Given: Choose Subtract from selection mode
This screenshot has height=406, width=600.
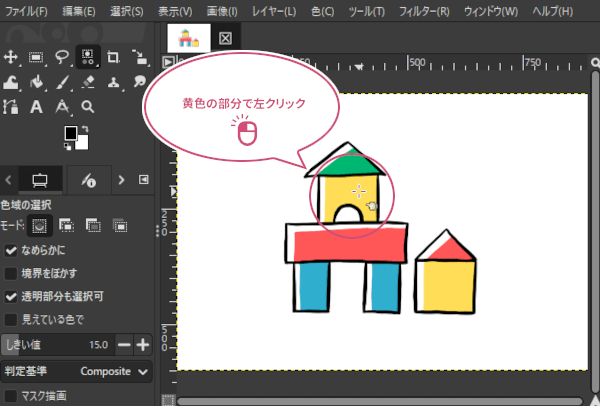Looking at the screenshot, I should (93, 226).
